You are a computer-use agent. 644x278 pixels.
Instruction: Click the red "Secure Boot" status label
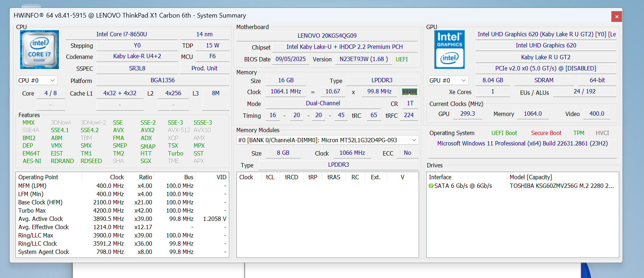pyautogui.click(x=546, y=133)
